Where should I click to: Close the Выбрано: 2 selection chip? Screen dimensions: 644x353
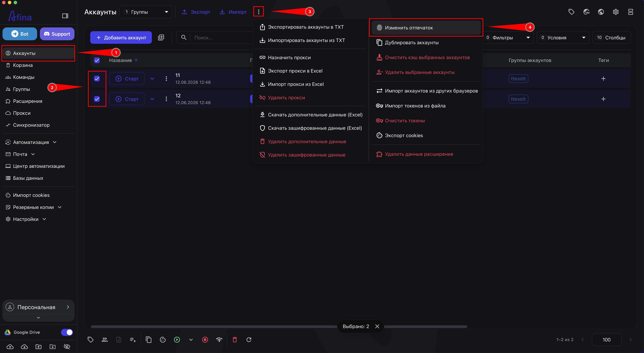coord(377,326)
